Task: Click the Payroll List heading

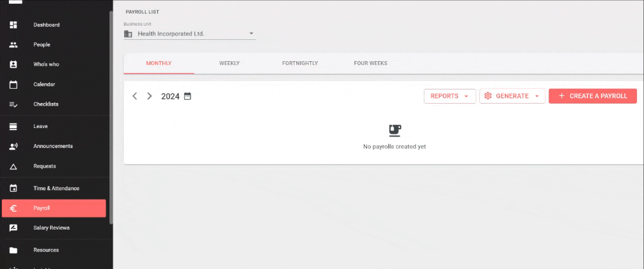Action: coord(142,12)
